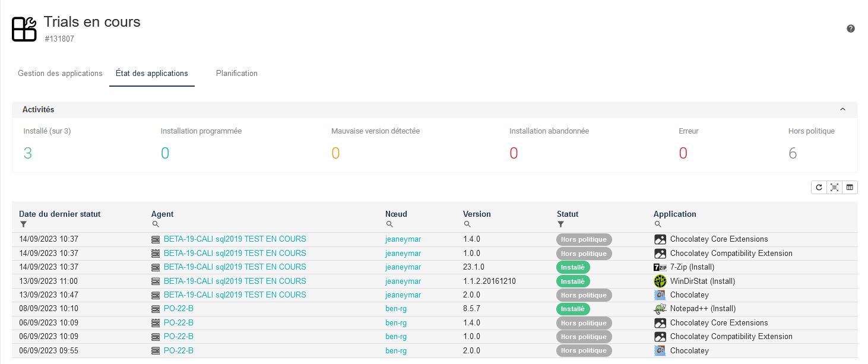Refresh the application status table
The image size is (868, 364).
tap(819, 188)
